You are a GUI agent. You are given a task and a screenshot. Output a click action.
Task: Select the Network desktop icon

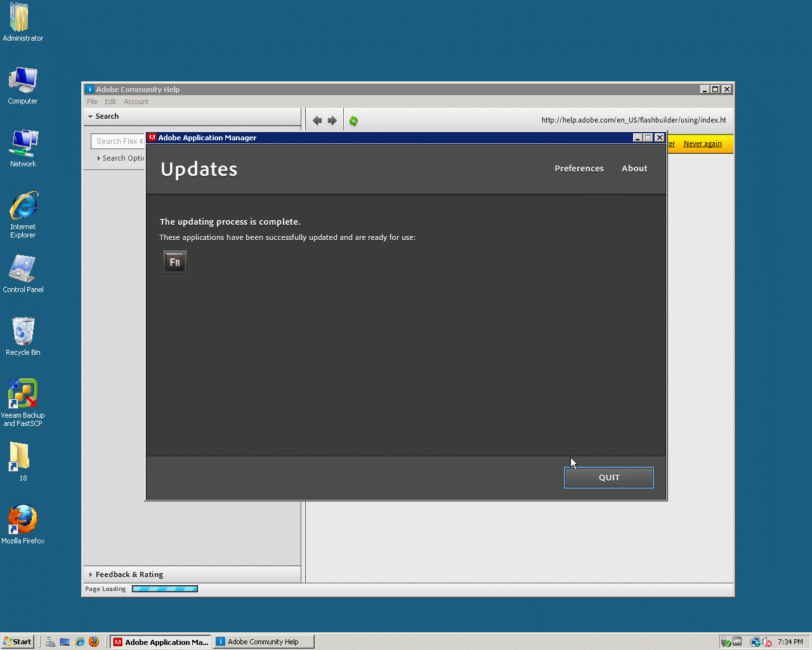23,148
